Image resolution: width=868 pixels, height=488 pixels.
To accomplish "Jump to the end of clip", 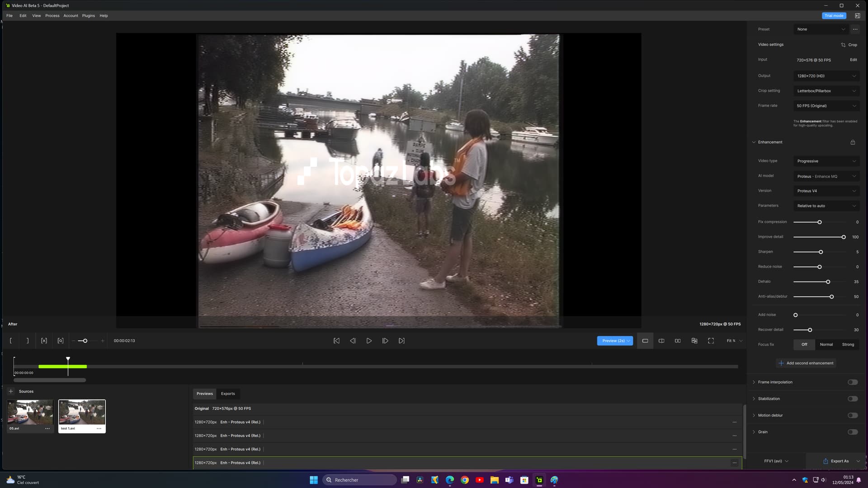I will [x=401, y=341].
